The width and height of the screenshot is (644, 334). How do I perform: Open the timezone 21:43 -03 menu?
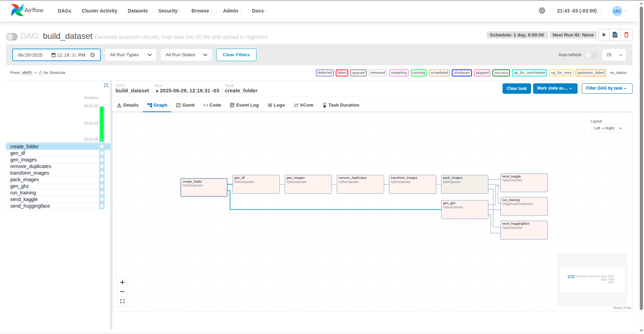click(579, 11)
